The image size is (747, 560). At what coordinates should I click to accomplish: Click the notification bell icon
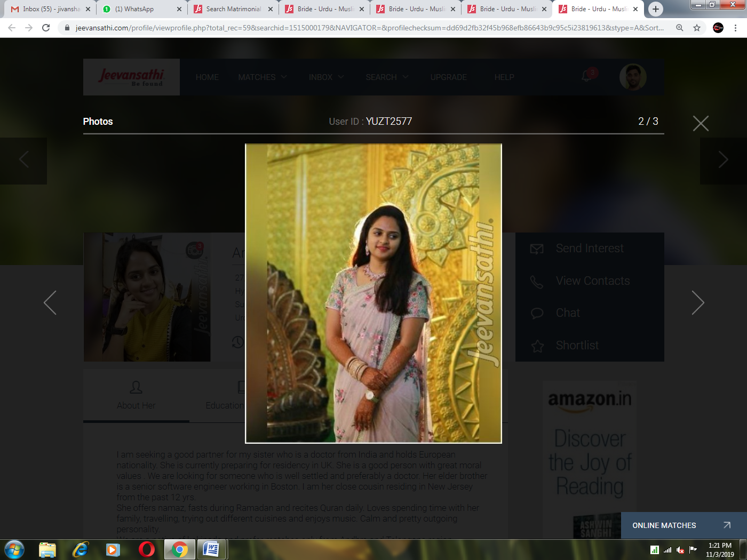click(x=587, y=76)
